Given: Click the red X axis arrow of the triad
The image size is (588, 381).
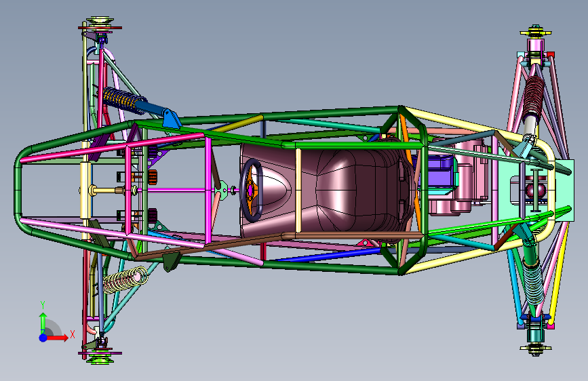Looking at the screenshot, I should (58, 338).
